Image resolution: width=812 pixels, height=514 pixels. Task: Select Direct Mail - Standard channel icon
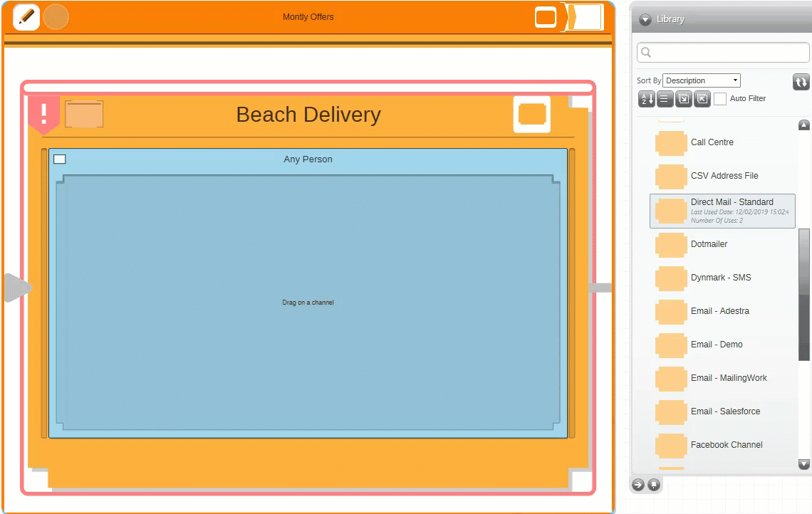(671, 211)
